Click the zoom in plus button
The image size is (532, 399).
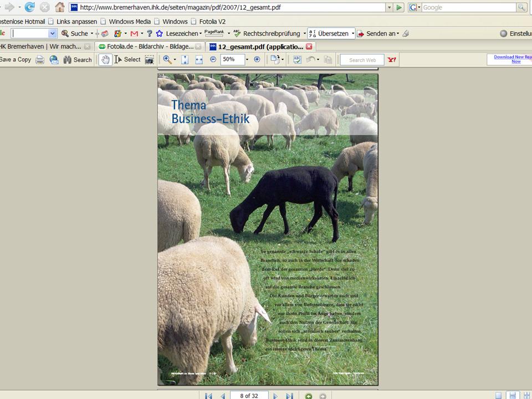pos(257,59)
